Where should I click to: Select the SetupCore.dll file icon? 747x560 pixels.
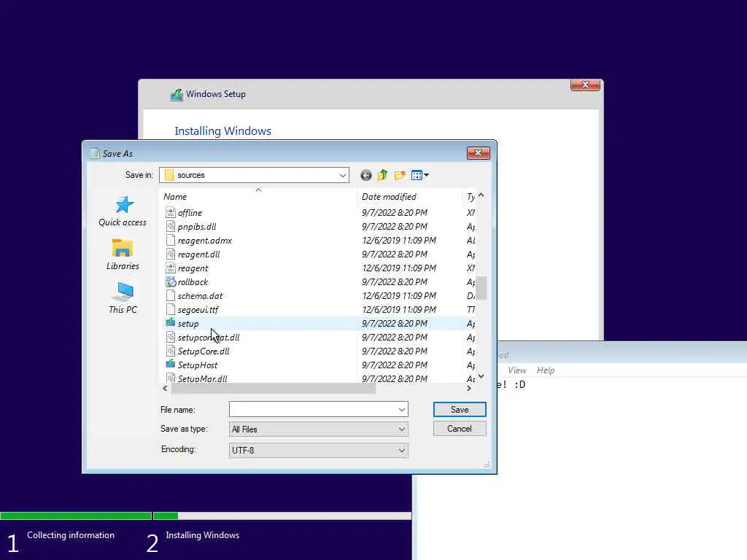[x=171, y=351]
